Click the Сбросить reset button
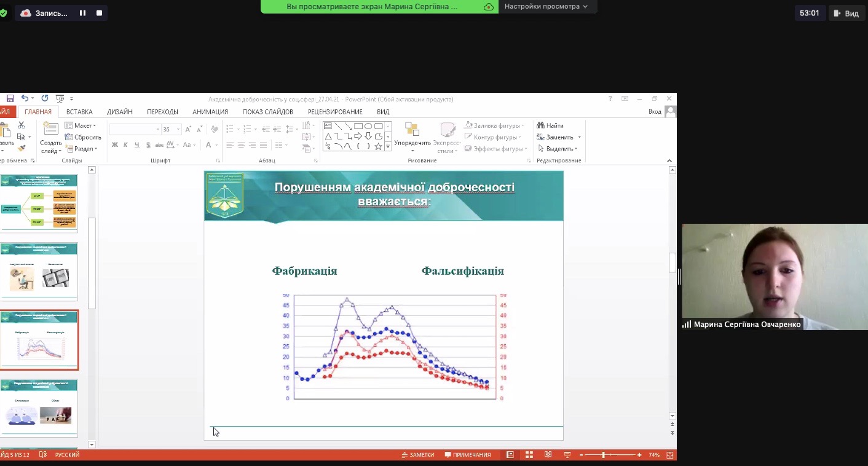 tap(83, 137)
